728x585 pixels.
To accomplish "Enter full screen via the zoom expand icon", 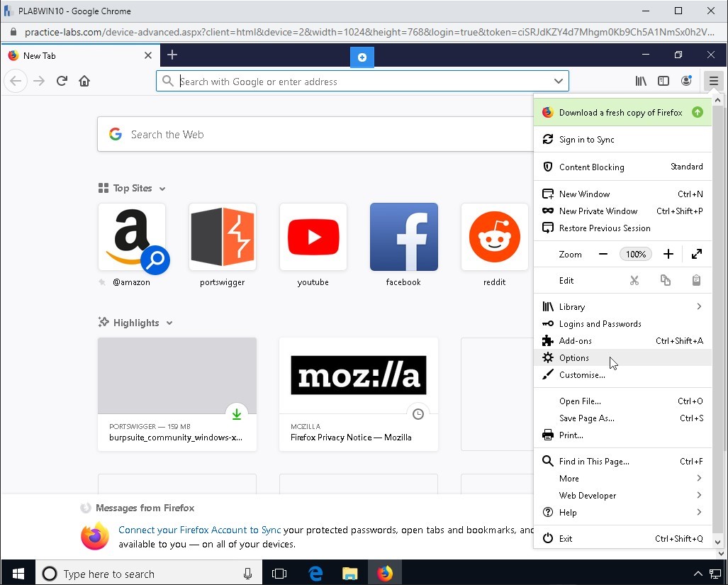I will tap(696, 253).
